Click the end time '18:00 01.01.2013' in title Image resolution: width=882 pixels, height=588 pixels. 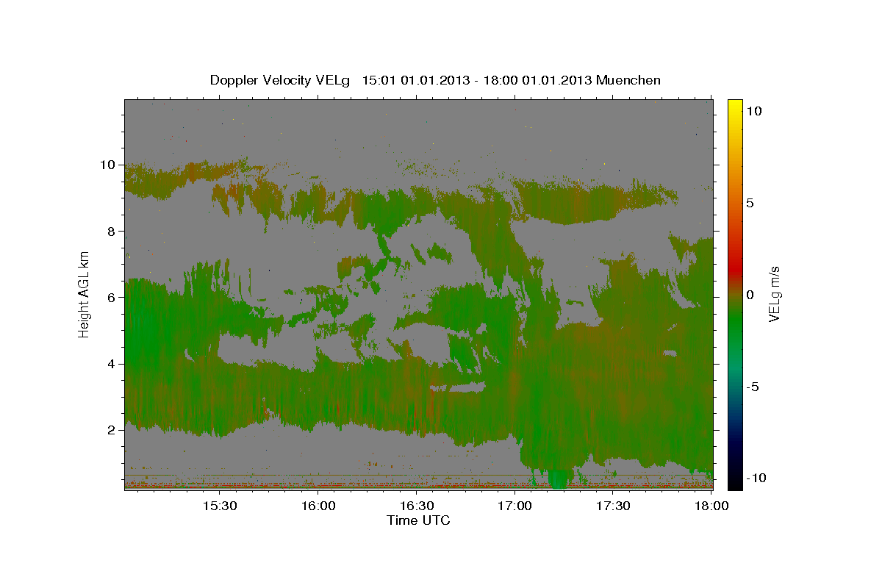pos(537,80)
